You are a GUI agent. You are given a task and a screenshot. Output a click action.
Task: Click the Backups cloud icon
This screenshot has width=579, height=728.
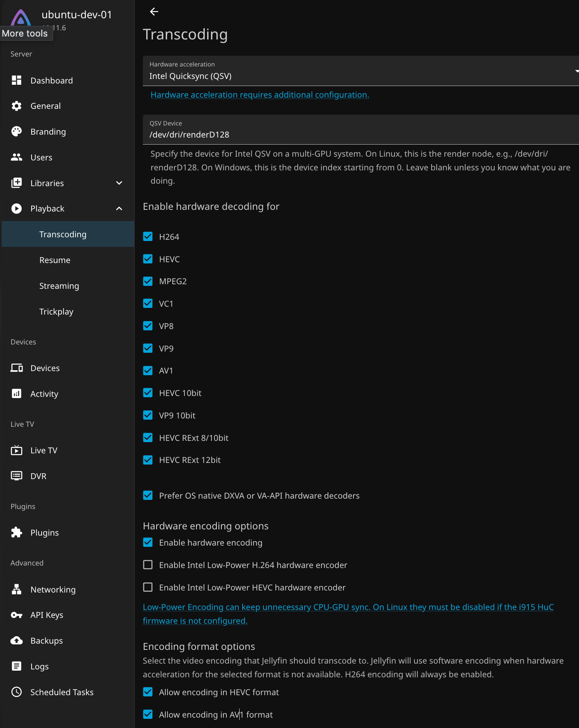pyautogui.click(x=17, y=640)
